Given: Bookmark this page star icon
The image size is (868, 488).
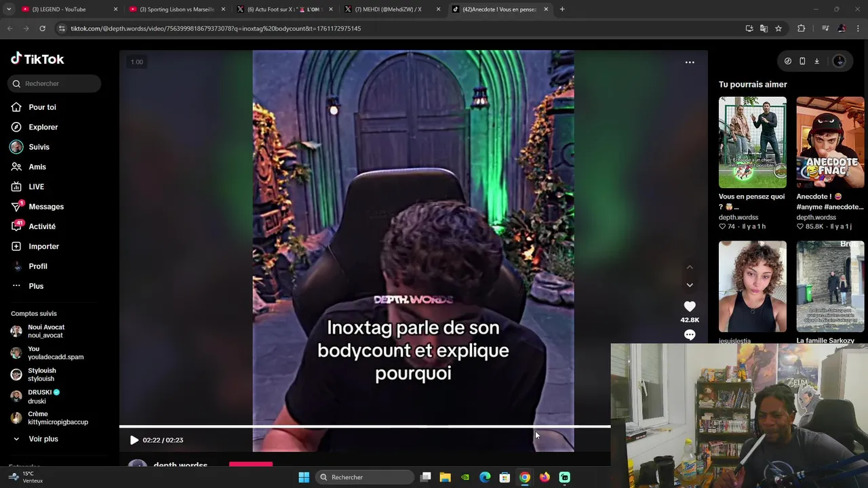Looking at the screenshot, I should click(778, 28).
